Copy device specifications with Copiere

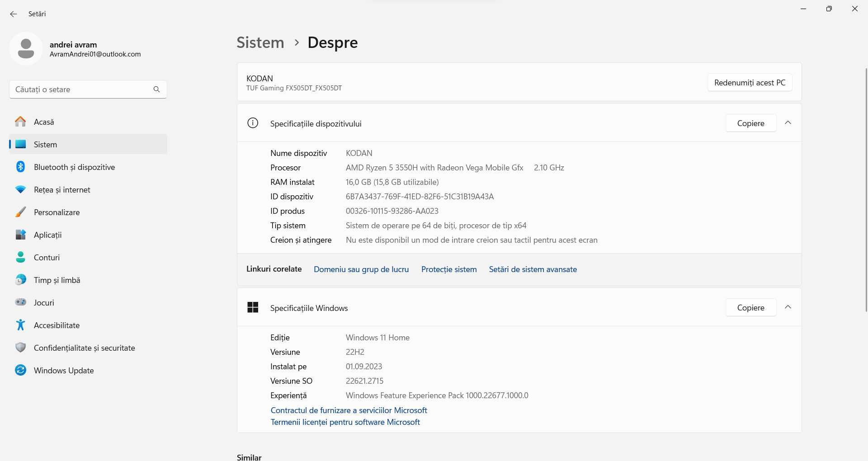[750, 123]
